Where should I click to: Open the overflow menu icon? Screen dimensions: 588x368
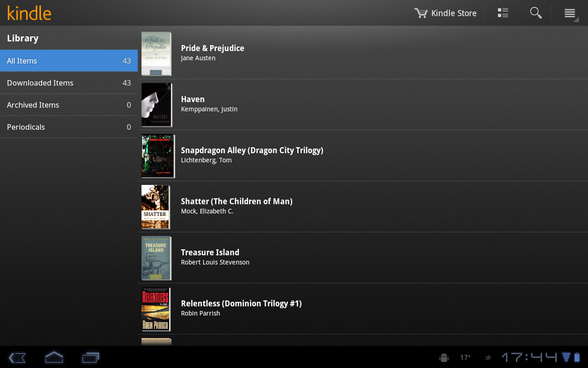[x=570, y=13]
